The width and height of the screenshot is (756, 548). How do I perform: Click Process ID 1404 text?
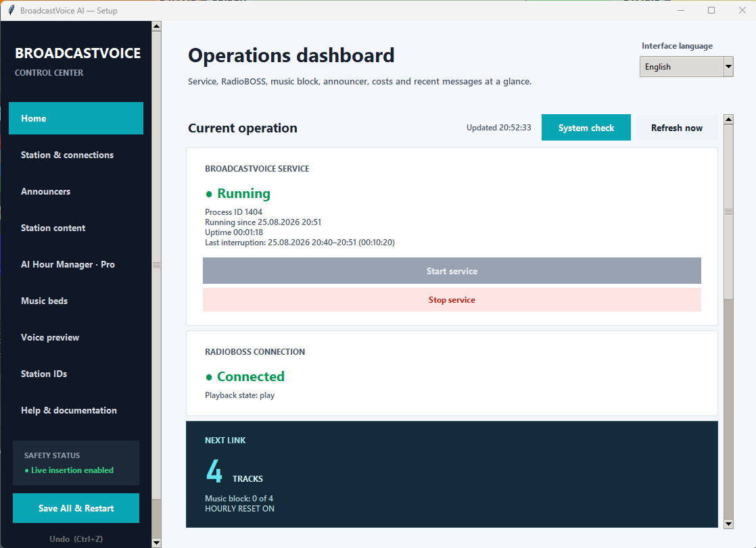coord(233,212)
